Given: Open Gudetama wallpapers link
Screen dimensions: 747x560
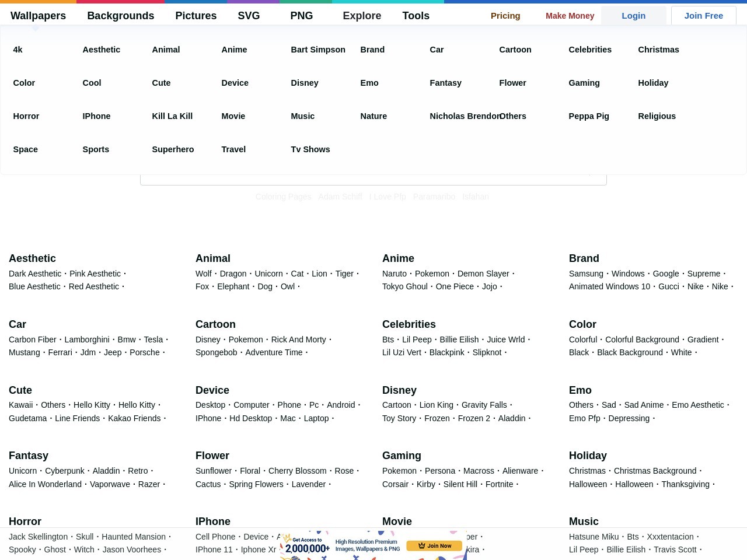Looking at the screenshot, I should coord(27,418).
